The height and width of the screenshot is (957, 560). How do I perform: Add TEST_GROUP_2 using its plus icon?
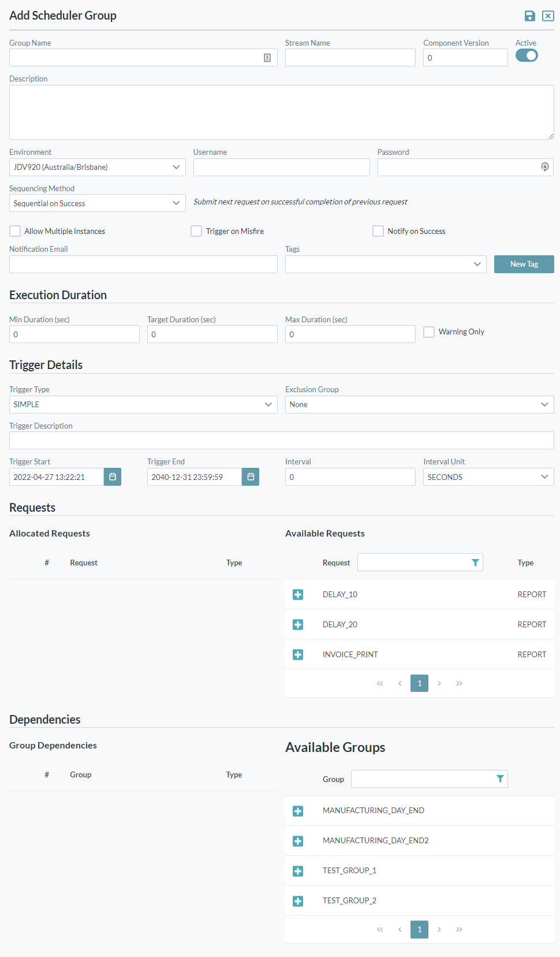pos(298,901)
